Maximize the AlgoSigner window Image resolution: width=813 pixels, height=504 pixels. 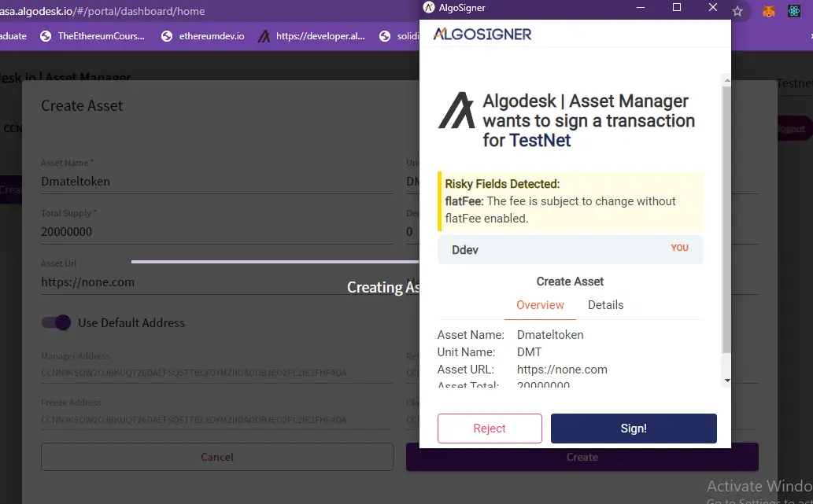click(x=677, y=7)
